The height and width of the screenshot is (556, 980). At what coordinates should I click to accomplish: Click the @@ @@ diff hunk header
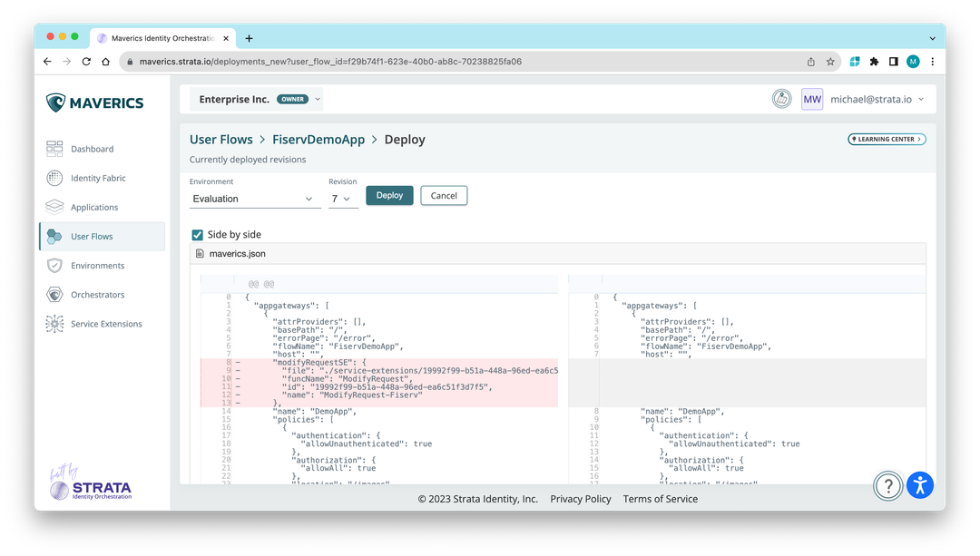(261, 284)
